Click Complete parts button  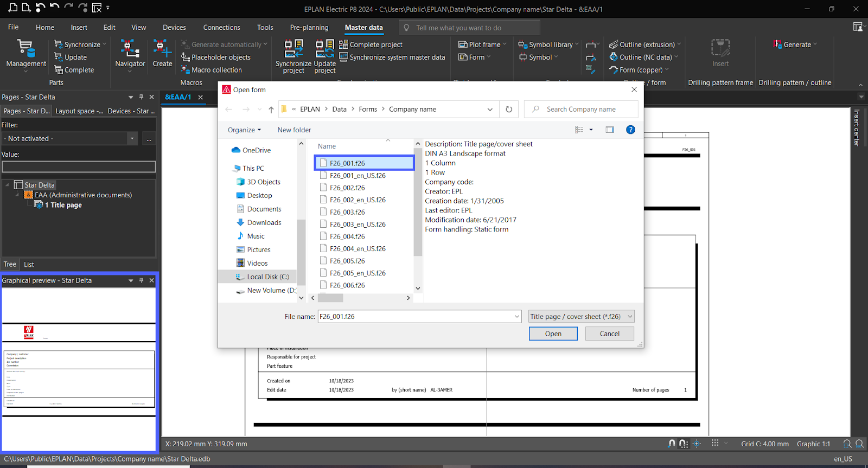(74, 70)
